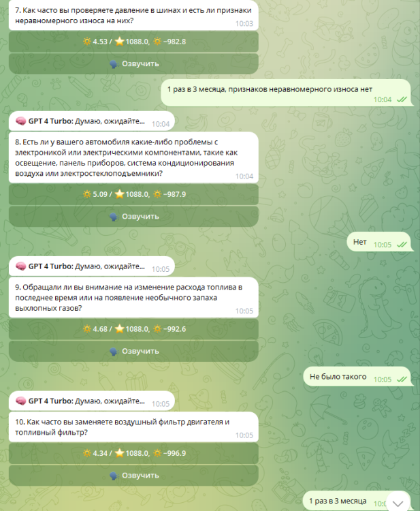Open the 4.68 / 1088.0 stats button
420x511 pixels.
coord(133,329)
